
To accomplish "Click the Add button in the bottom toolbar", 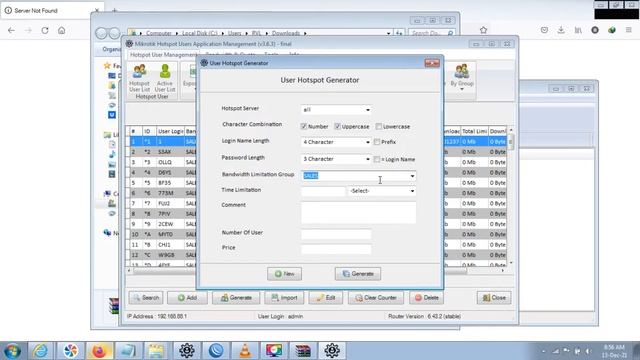I will click(x=187, y=298).
